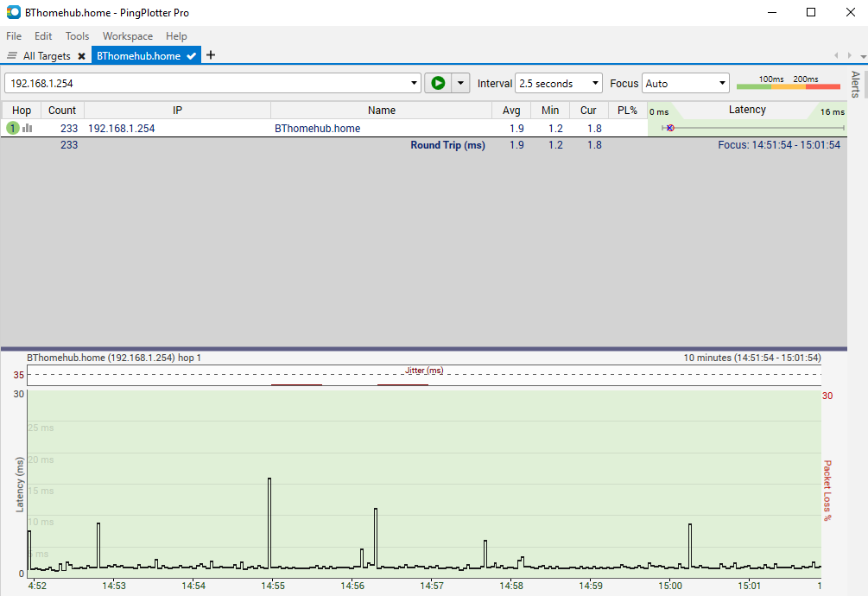
Task: Click the PingPlotter logo in the title bar
Action: point(12,12)
